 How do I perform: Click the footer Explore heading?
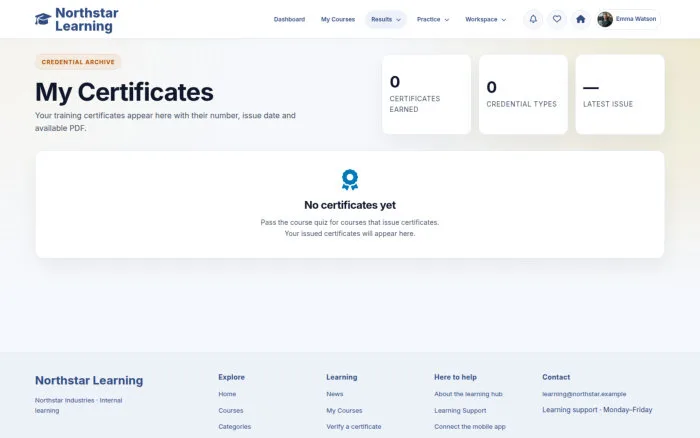[x=231, y=377]
